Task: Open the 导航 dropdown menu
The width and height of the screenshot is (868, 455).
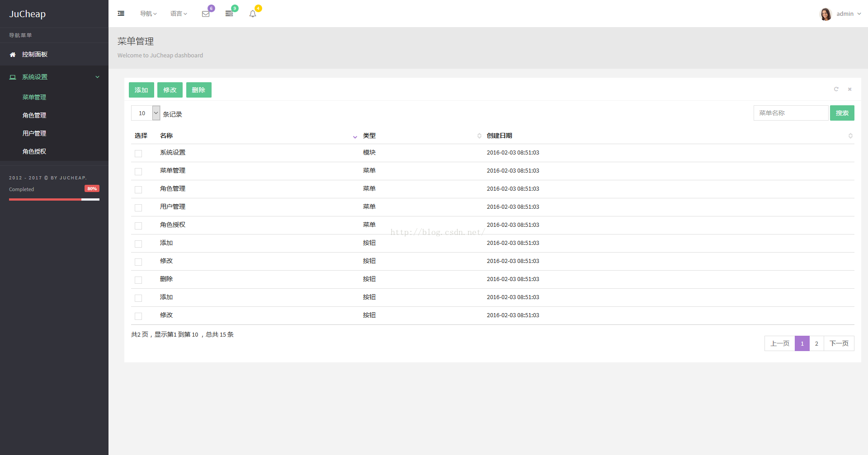Action: [148, 14]
